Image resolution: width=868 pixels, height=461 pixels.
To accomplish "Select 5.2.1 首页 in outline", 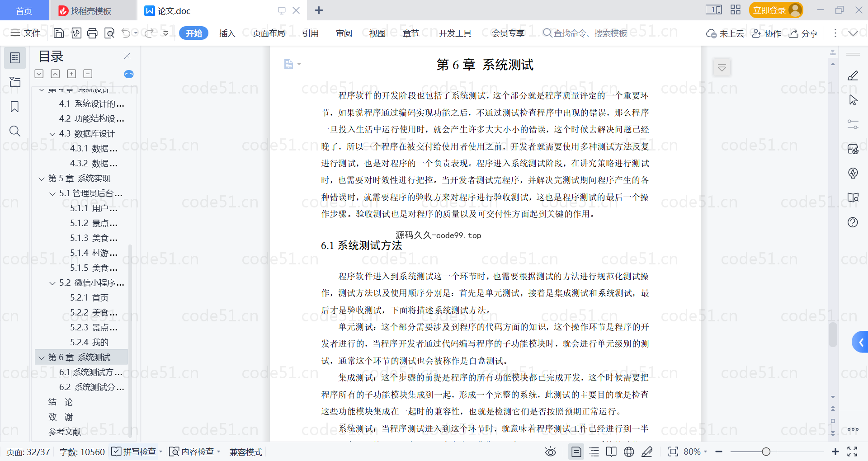I will [x=89, y=298].
